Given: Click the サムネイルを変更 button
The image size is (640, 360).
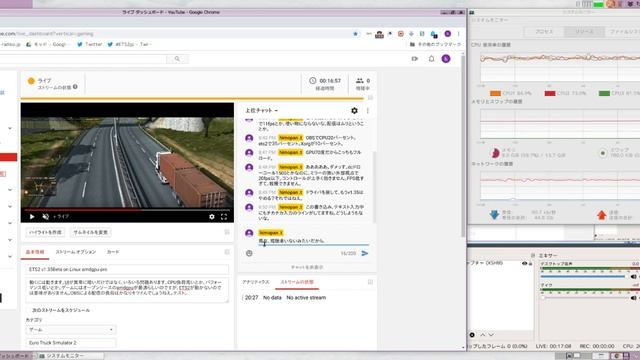Looking at the screenshot, I should pos(90,232).
